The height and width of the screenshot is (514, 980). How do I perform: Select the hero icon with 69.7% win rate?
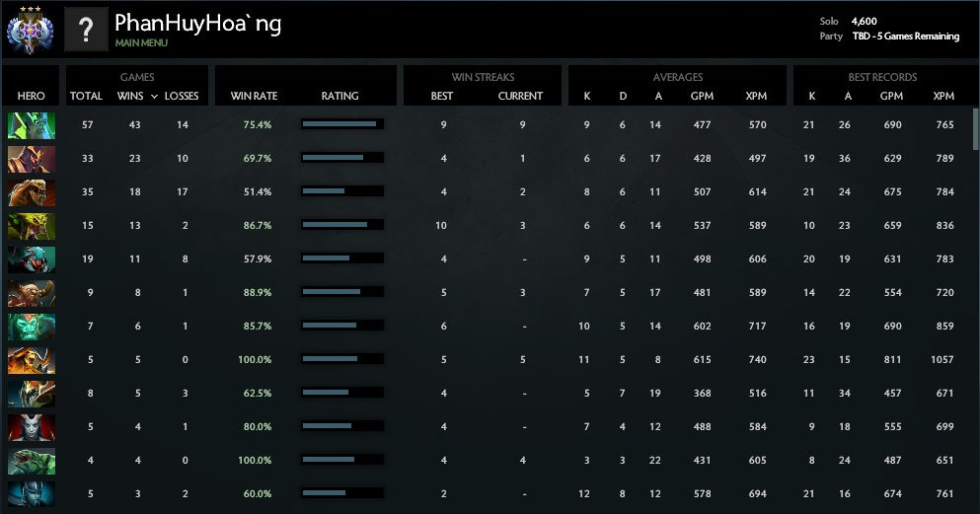coord(31,158)
